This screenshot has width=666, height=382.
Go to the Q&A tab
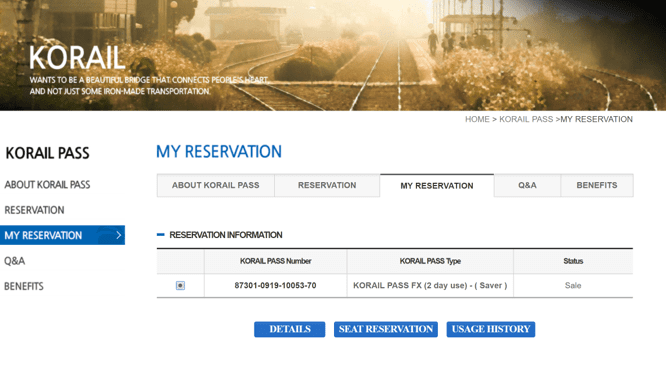coord(527,185)
